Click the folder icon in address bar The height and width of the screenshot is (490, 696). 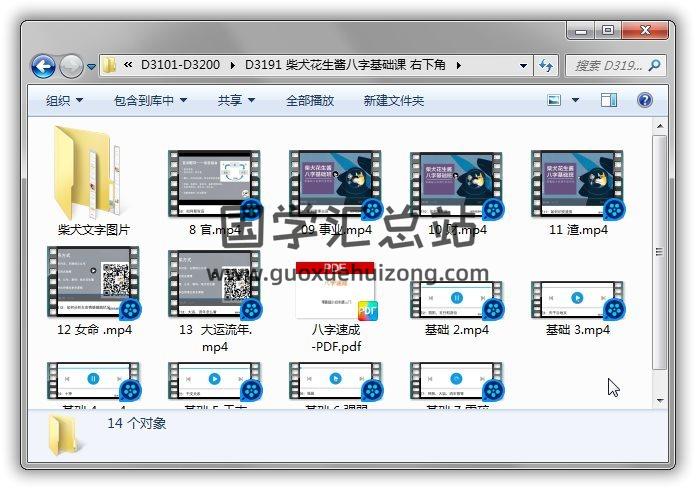[x=109, y=65]
